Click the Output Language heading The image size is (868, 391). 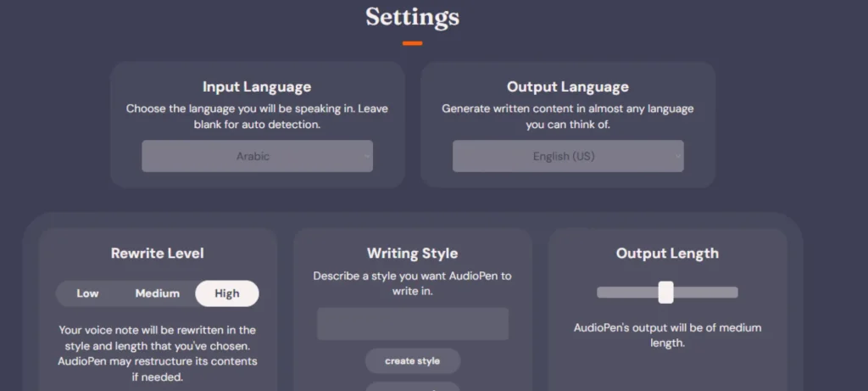click(x=568, y=87)
